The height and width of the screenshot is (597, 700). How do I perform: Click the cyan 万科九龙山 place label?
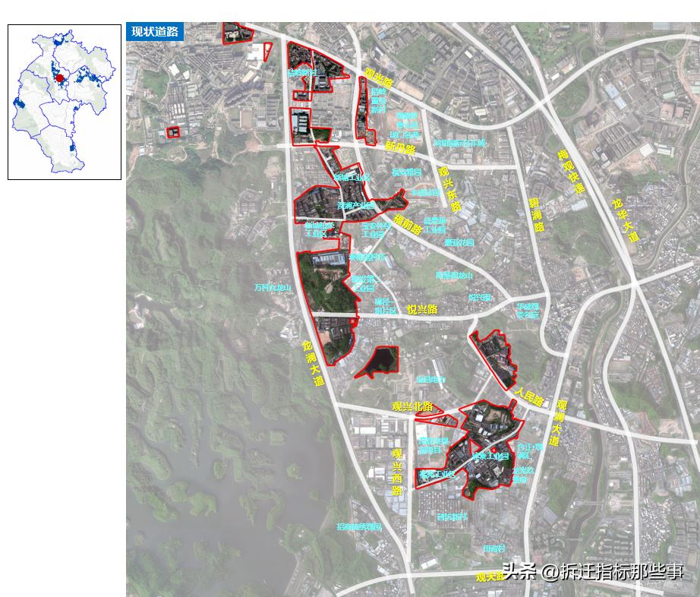pyautogui.click(x=273, y=288)
